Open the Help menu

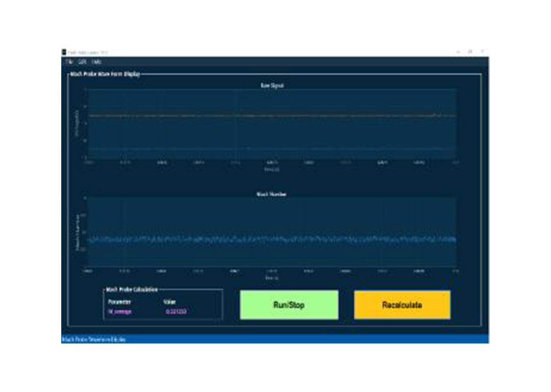pyautogui.click(x=96, y=61)
